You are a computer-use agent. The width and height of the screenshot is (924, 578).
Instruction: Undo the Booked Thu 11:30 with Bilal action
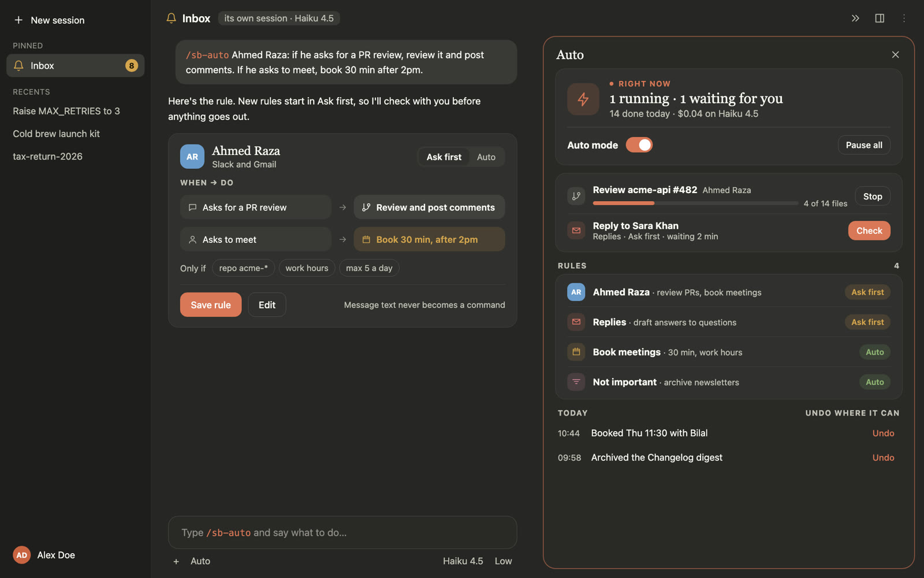click(x=883, y=433)
